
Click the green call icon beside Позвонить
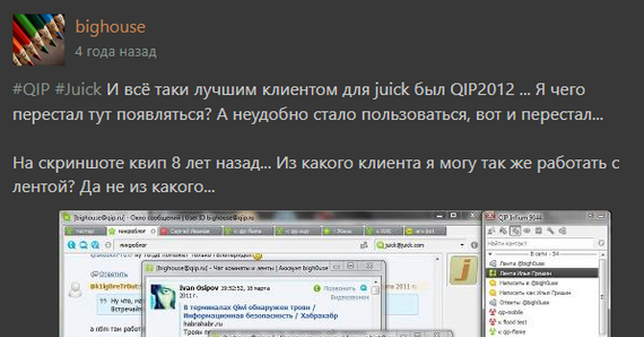[x=317, y=288]
